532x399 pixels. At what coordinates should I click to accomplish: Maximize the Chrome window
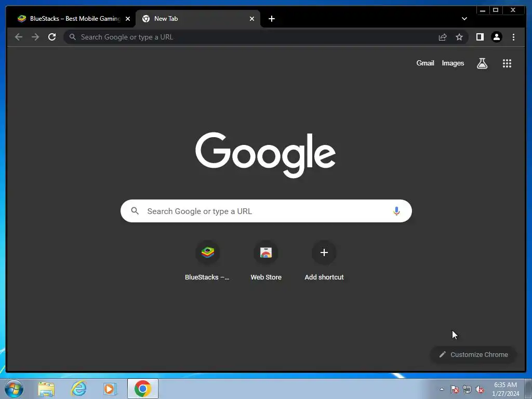(x=496, y=10)
